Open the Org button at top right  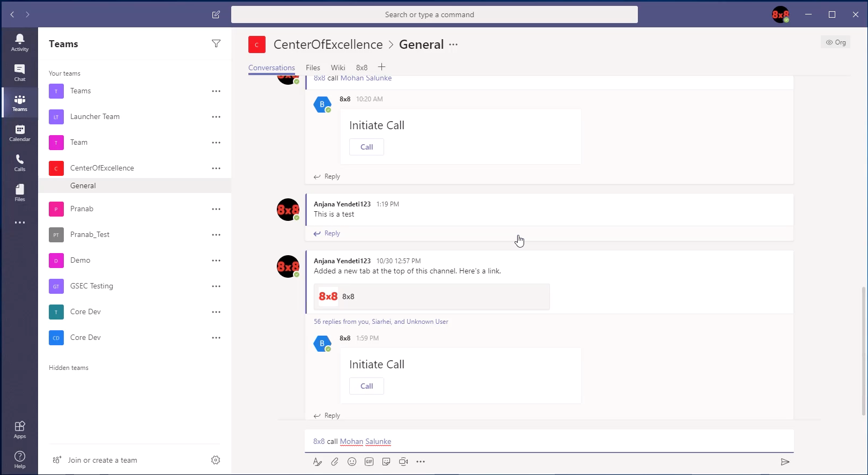coord(835,42)
